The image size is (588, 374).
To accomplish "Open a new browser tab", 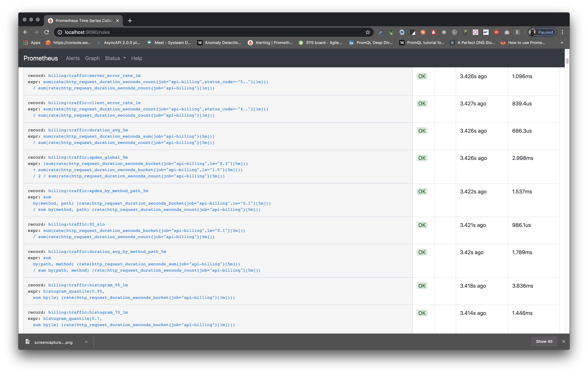I will point(130,21).
